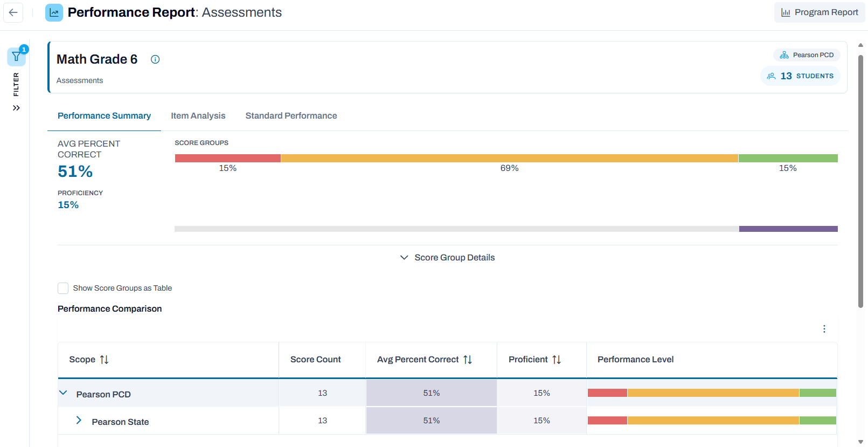Sort by Proficient column
868x447 pixels.
click(x=557, y=360)
